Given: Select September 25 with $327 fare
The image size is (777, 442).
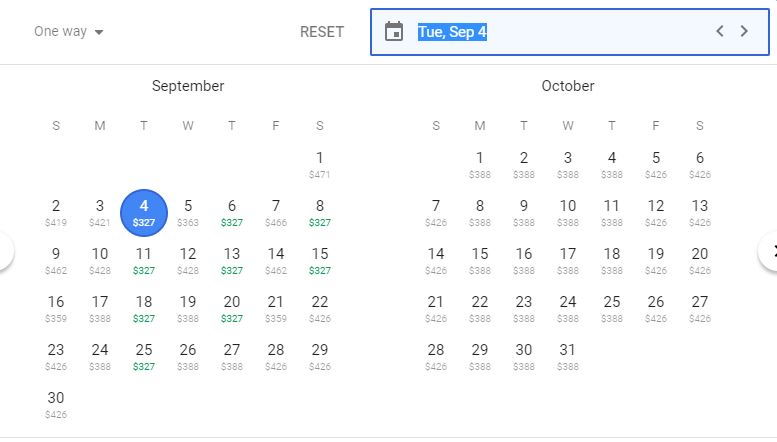Looking at the screenshot, I should click(144, 356).
